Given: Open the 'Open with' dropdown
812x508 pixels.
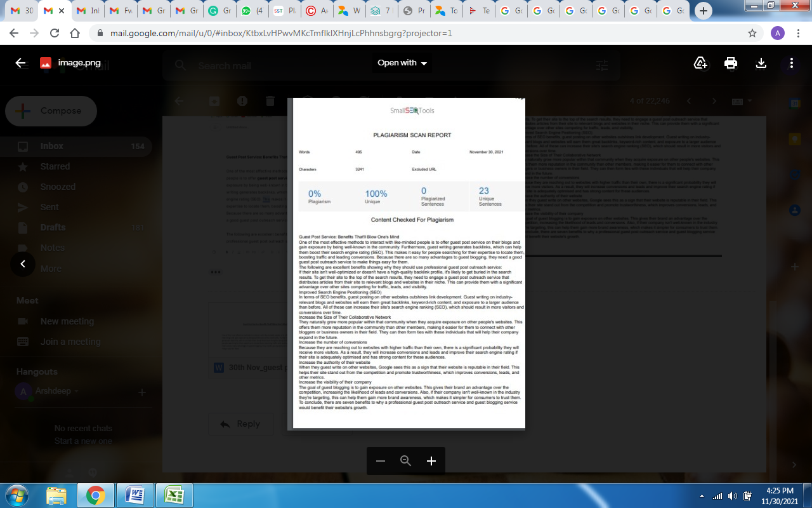Looking at the screenshot, I should pos(402,63).
